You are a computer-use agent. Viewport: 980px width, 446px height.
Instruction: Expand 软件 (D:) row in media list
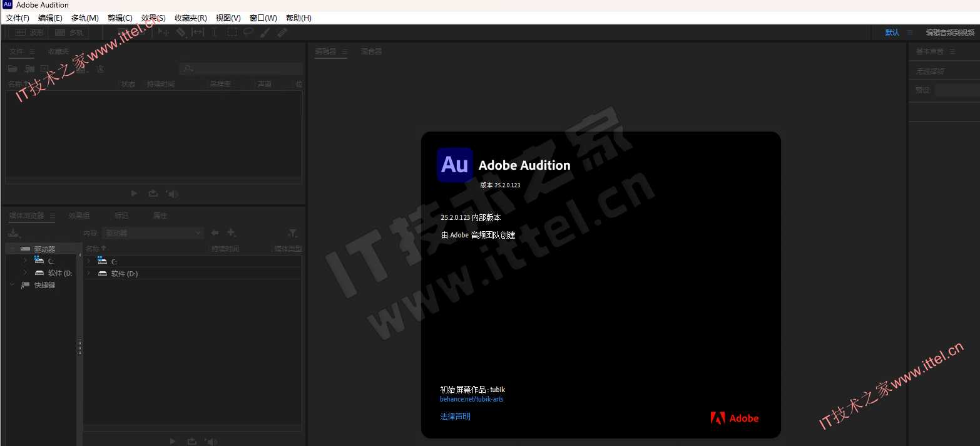click(89, 273)
